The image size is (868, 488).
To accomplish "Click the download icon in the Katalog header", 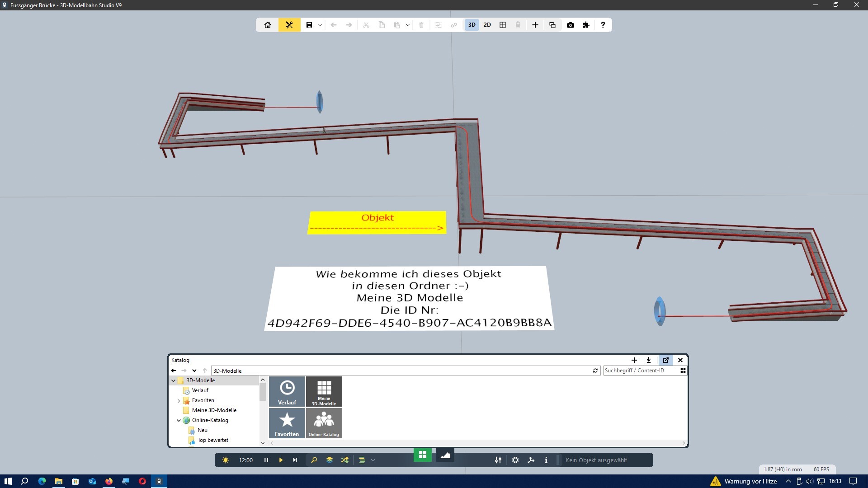I will (649, 360).
